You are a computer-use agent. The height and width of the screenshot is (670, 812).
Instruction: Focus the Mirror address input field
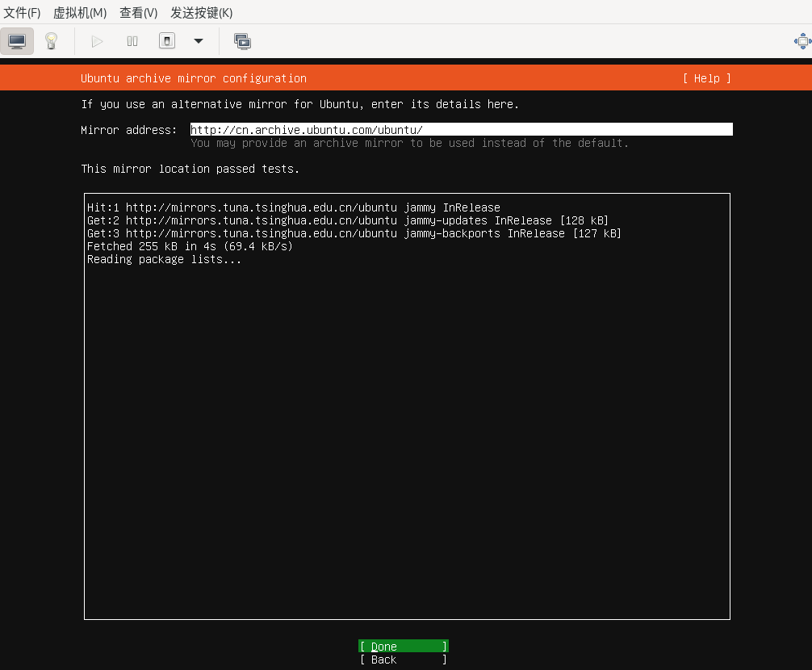pos(462,129)
